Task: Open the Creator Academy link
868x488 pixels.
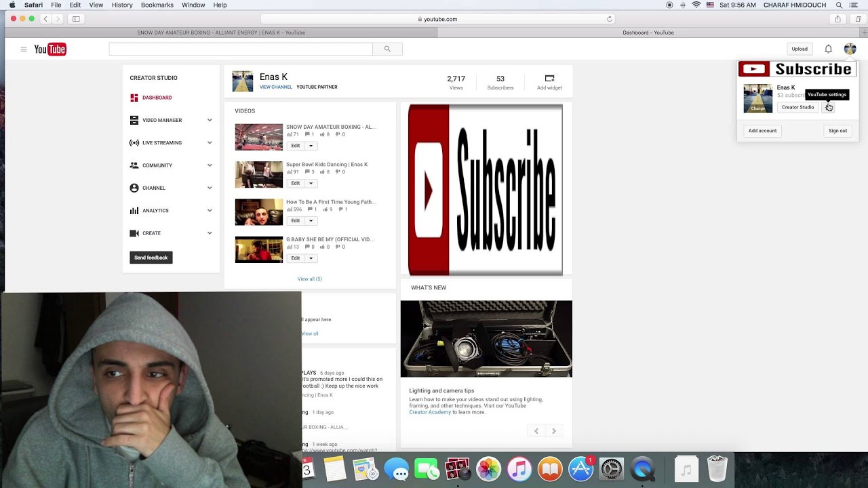Action: click(430, 412)
